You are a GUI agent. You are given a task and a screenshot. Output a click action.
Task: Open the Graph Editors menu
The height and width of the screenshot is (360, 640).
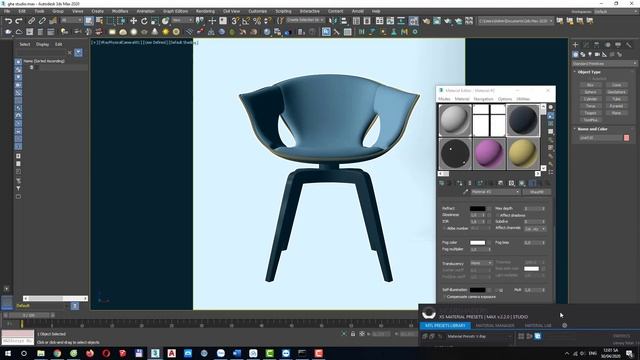(176, 11)
